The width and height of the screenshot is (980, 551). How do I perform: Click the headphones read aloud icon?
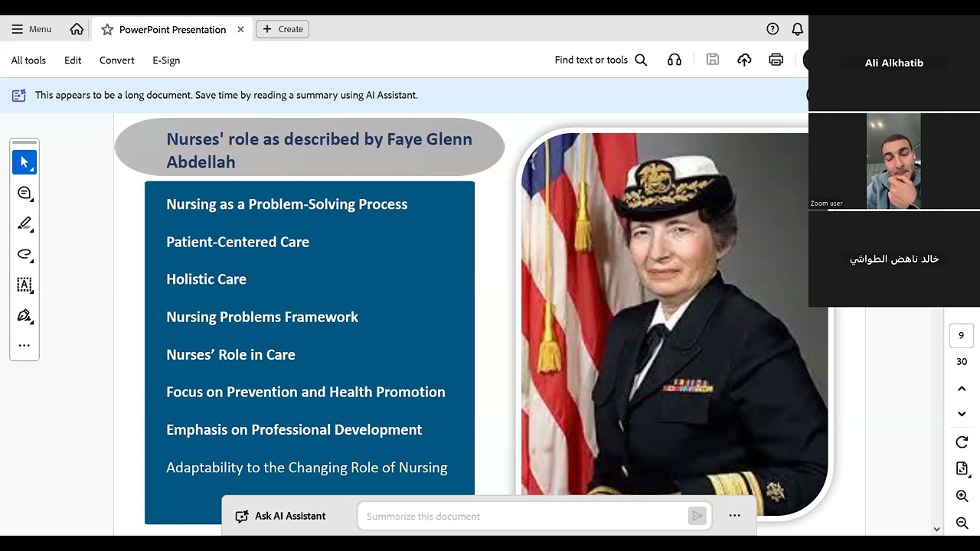click(x=675, y=60)
